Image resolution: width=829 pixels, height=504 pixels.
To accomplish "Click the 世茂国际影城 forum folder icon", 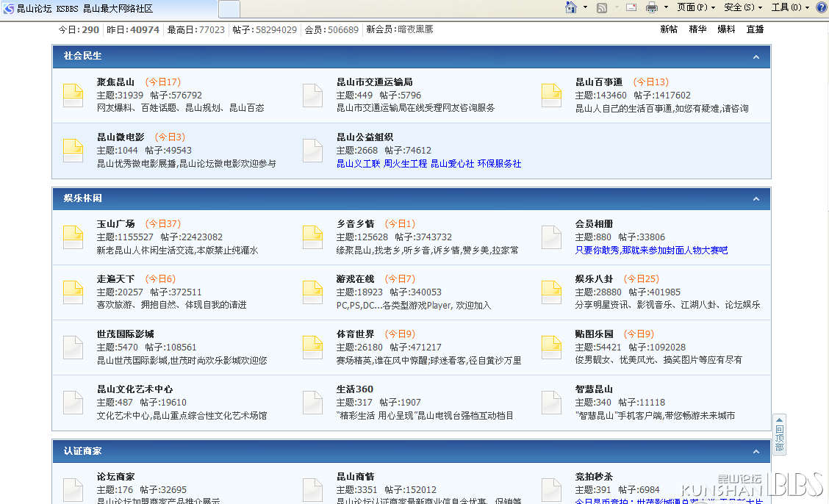I will click(x=73, y=348).
